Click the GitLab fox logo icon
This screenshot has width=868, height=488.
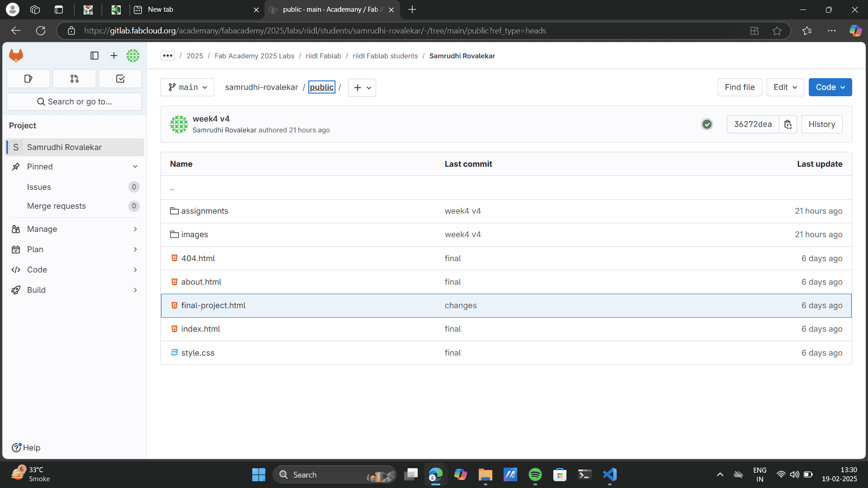click(16, 55)
